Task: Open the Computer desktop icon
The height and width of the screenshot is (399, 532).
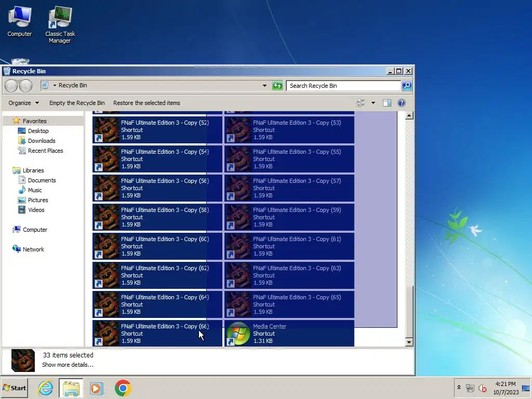Action: 20,21
